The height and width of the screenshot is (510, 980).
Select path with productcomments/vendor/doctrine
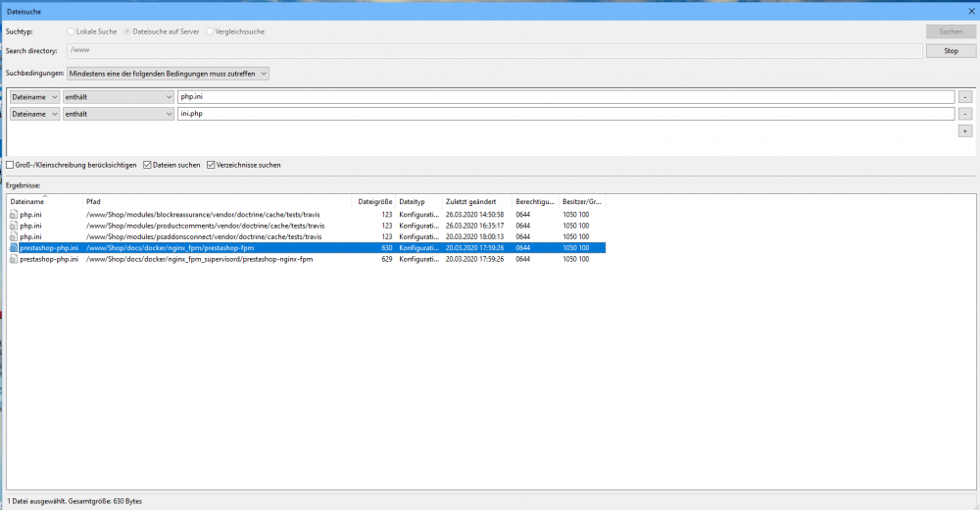pyautogui.click(x=206, y=226)
